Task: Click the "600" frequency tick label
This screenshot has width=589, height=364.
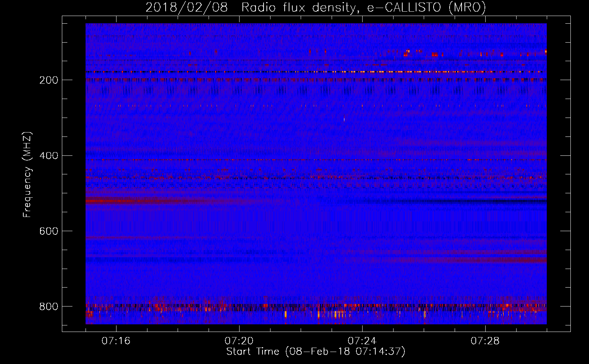Action: (x=49, y=232)
